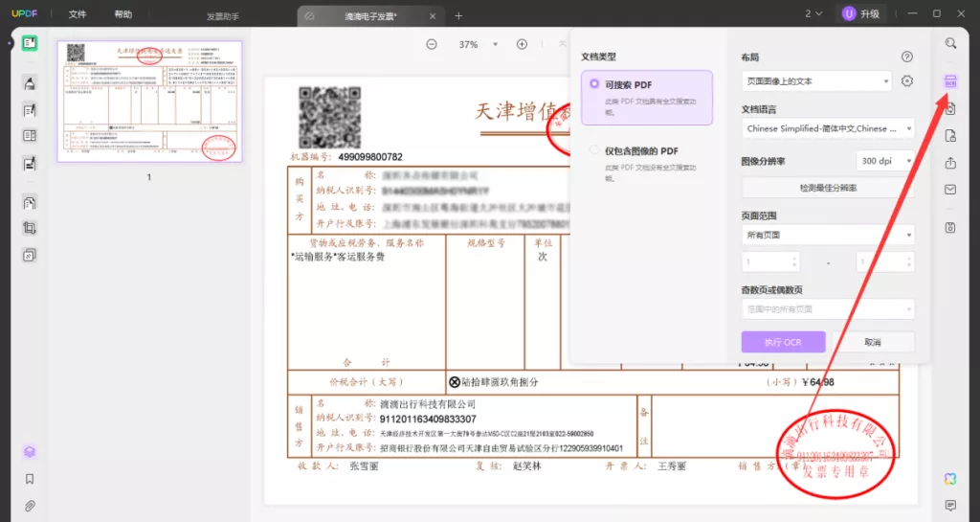Click the page range end field

pyautogui.click(x=885, y=261)
